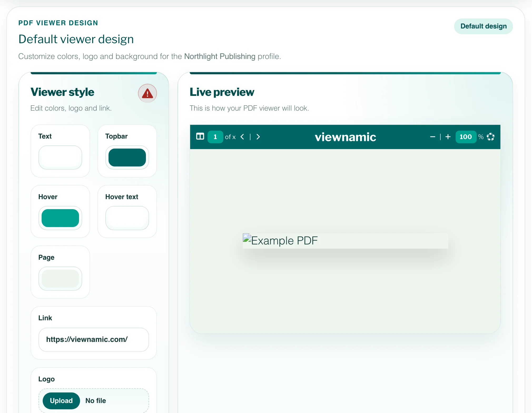This screenshot has height=413, width=532.
Task: Open the Hover text color swatch
Action: point(127,218)
